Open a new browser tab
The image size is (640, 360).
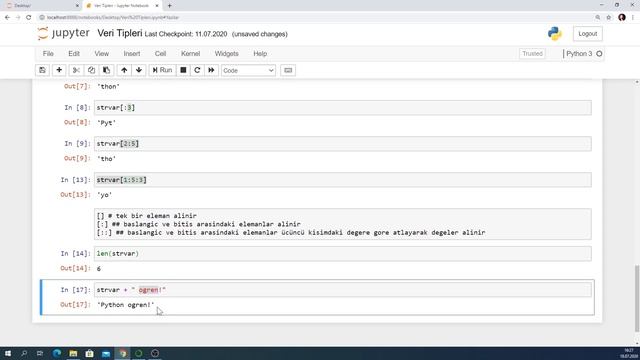(x=169, y=6)
